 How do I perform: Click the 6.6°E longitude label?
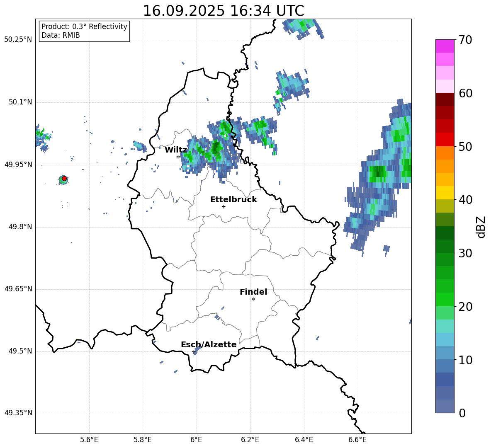[x=357, y=440]
